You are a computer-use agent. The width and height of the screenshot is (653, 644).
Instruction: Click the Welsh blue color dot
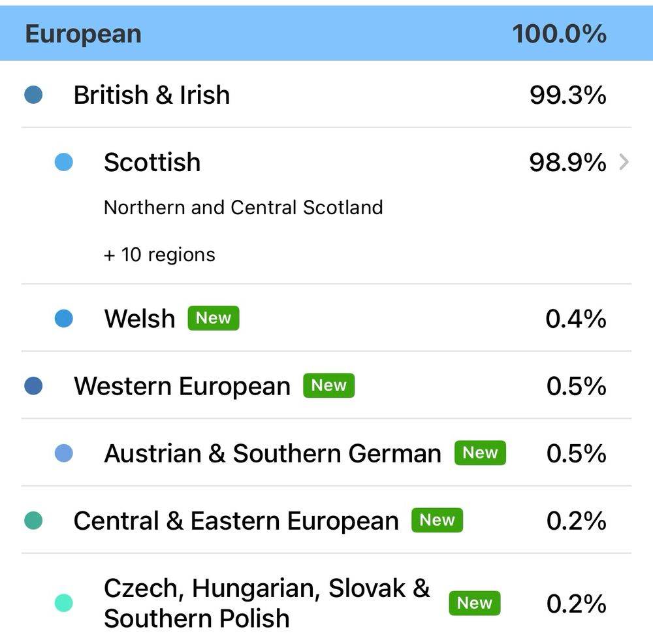coord(63,319)
